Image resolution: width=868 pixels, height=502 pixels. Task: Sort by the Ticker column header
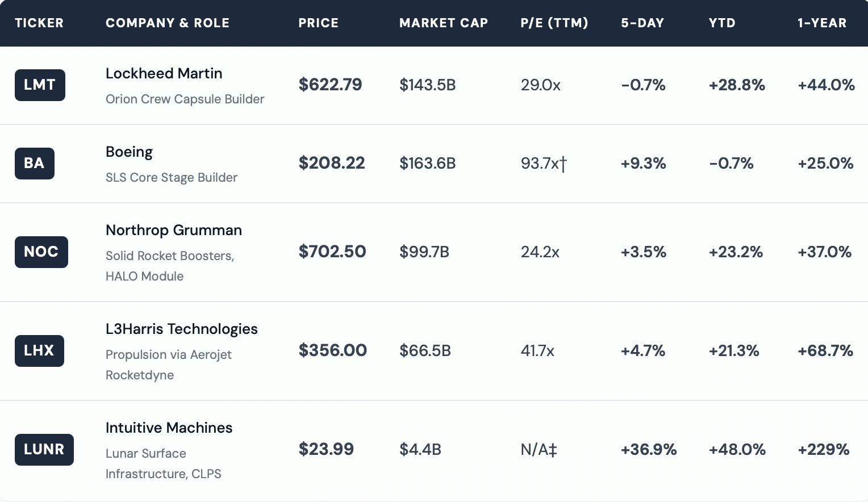(39, 23)
